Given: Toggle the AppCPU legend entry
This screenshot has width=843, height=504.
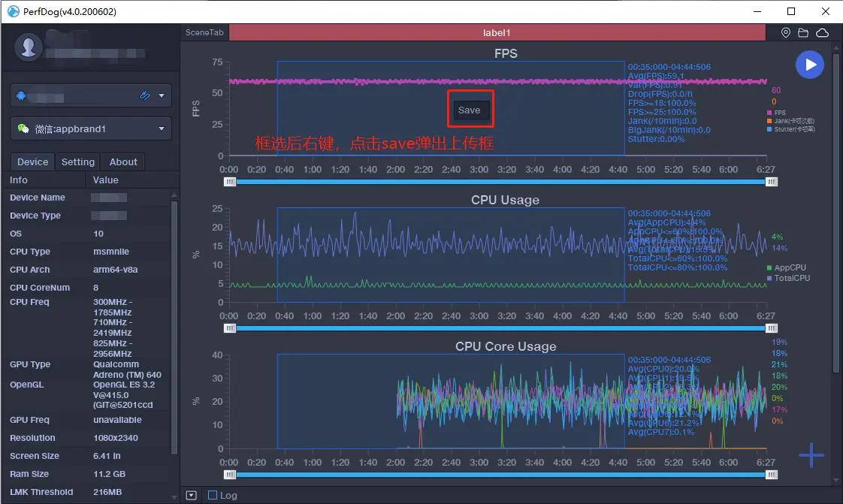Looking at the screenshot, I should (x=786, y=267).
